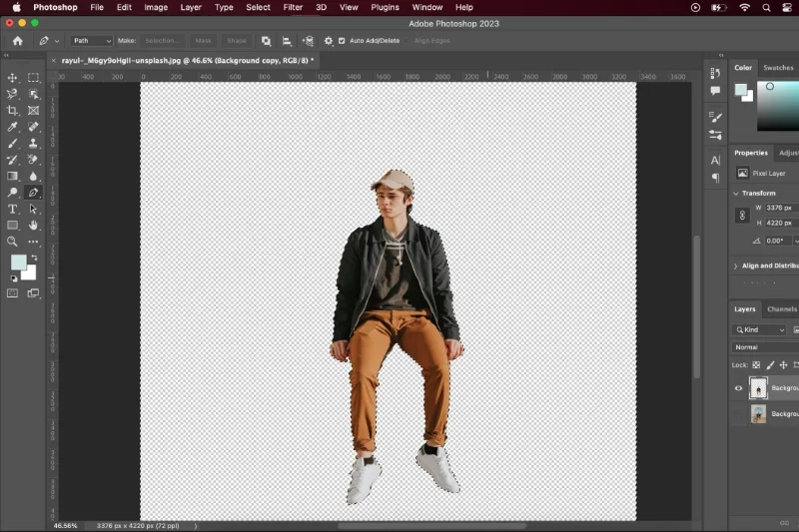Toggle Quick Mask mode icon
This screenshot has height=532, width=799.
tap(12, 293)
